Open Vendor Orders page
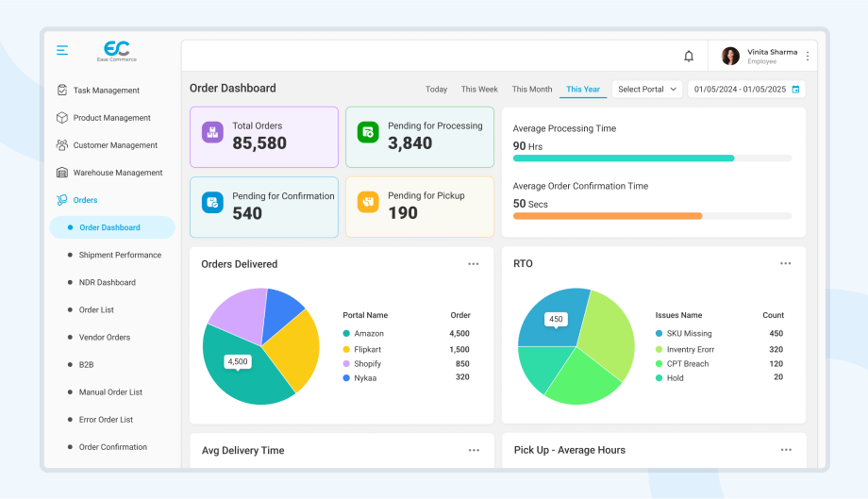Viewport: 868px width, 499px height. [105, 337]
